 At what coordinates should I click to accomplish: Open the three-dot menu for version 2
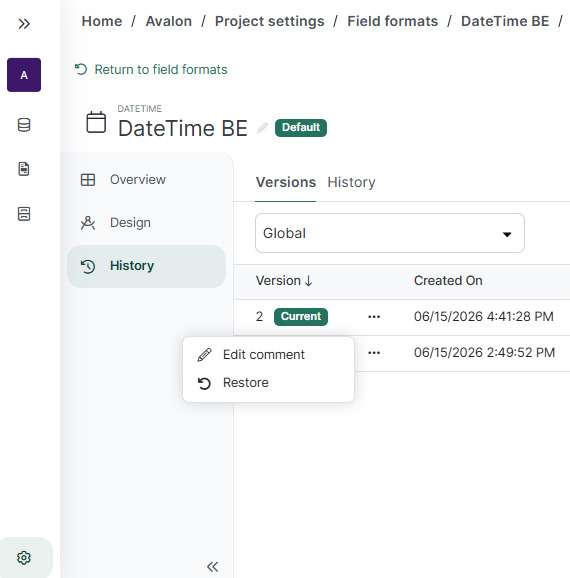coord(374,317)
